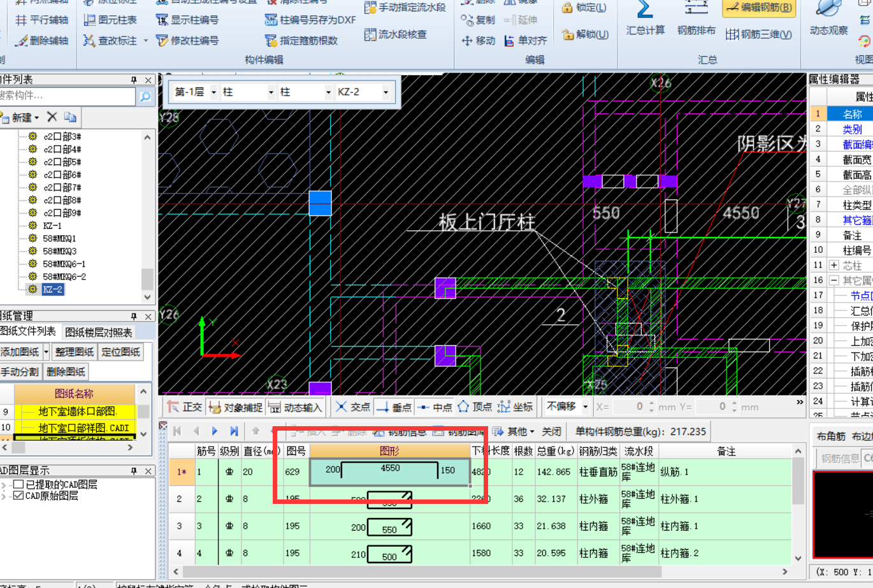Image resolution: width=873 pixels, height=588 pixels.
Task: Pin the 构件列表 panel
Action: pos(133,80)
